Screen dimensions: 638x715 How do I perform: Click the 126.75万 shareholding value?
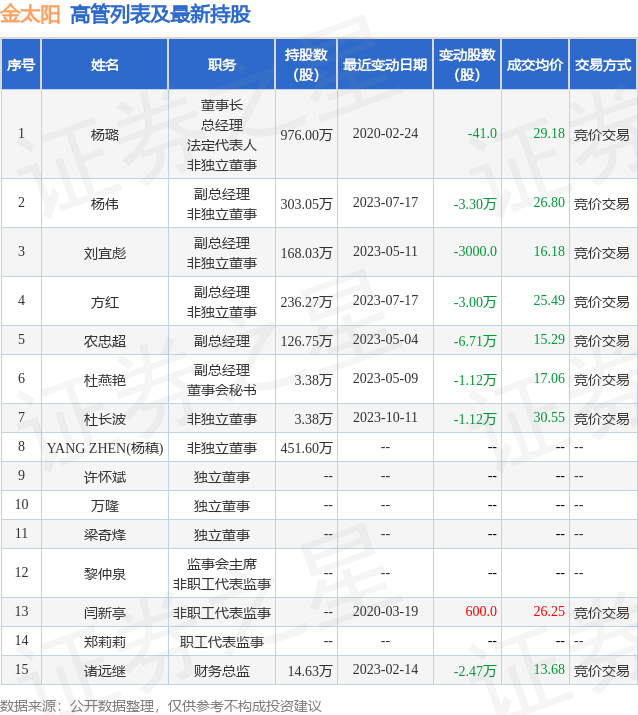coord(306,341)
